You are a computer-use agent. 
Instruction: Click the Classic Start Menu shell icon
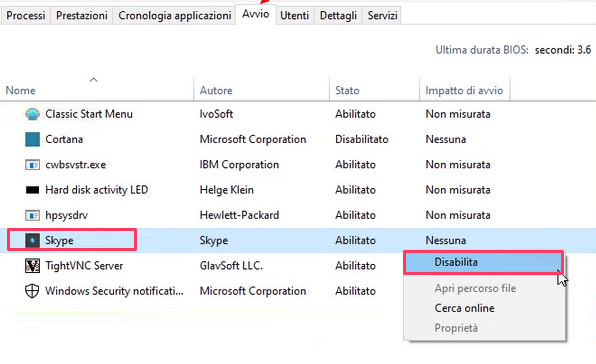point(32,114)
